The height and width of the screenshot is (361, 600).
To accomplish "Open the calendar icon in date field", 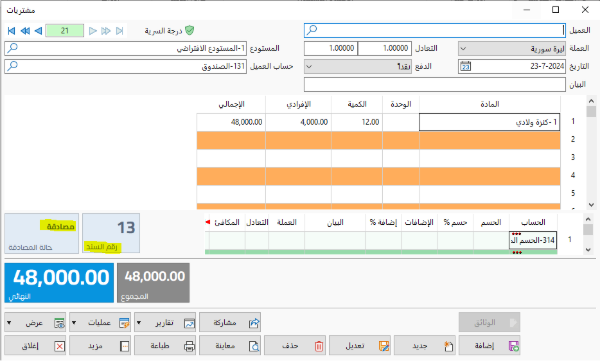I will point(465,67).
